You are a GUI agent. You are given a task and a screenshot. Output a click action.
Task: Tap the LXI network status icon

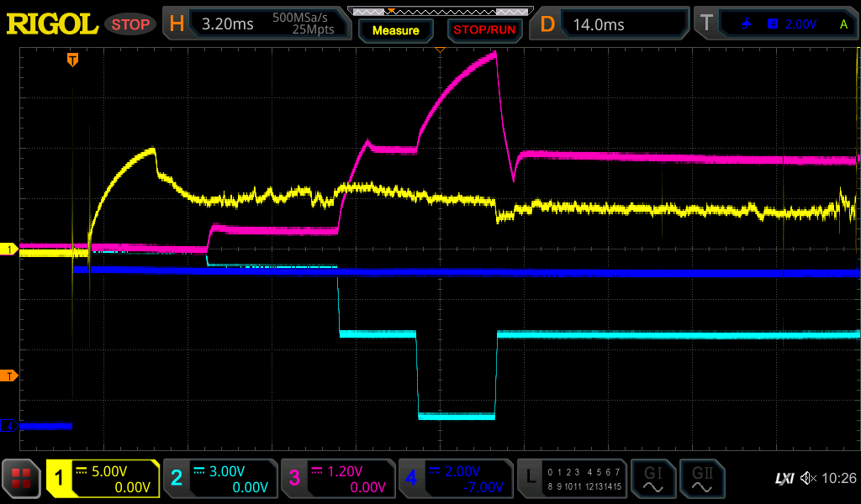coord(784,479)
